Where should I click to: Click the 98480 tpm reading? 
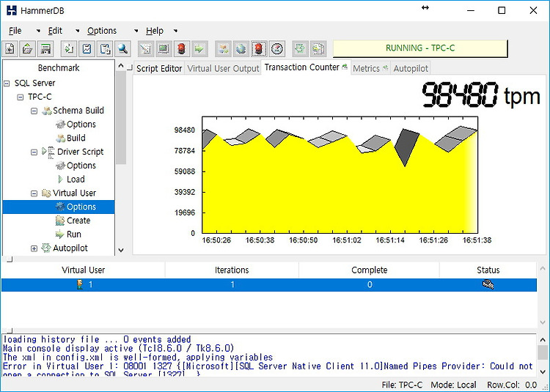[480, 95]
